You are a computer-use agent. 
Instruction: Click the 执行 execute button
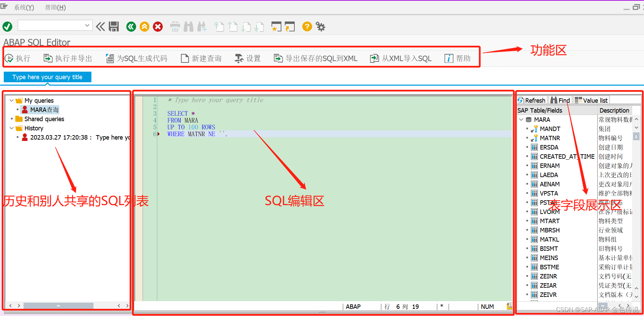point(18,58)
